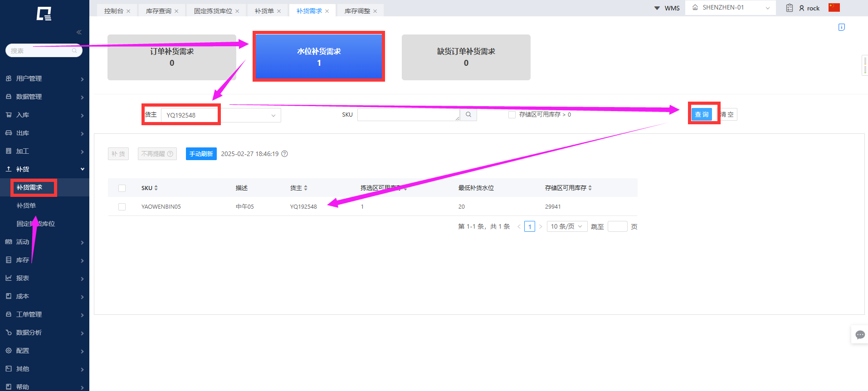Click the 不再提醒 button

click(x=157, y=154)
